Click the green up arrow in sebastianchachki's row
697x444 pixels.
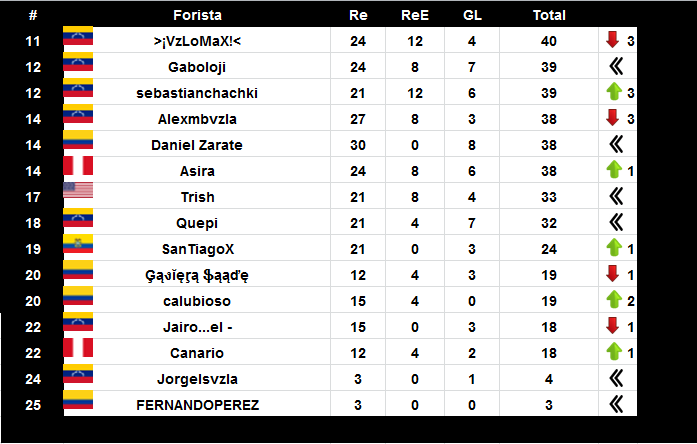(x=614, y=92)
